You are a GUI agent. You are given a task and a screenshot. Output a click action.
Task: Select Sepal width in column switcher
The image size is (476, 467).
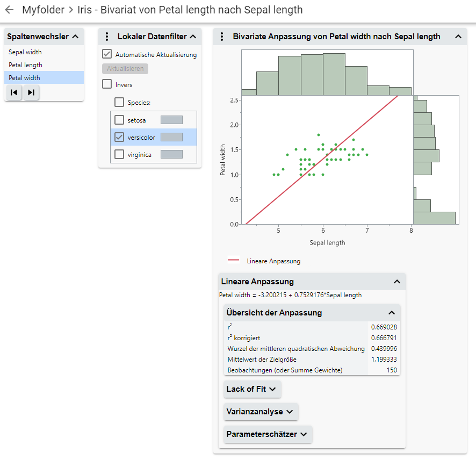coord(25,52)
